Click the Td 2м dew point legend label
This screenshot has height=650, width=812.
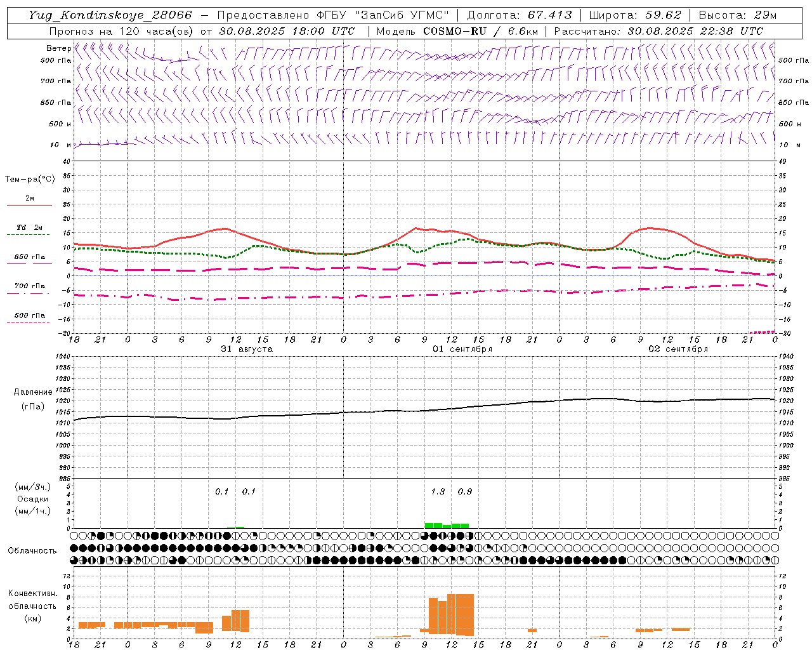click(x=29, y=227)
